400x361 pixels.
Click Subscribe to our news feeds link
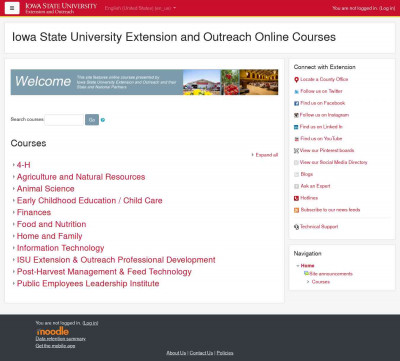tap(330, 210)
